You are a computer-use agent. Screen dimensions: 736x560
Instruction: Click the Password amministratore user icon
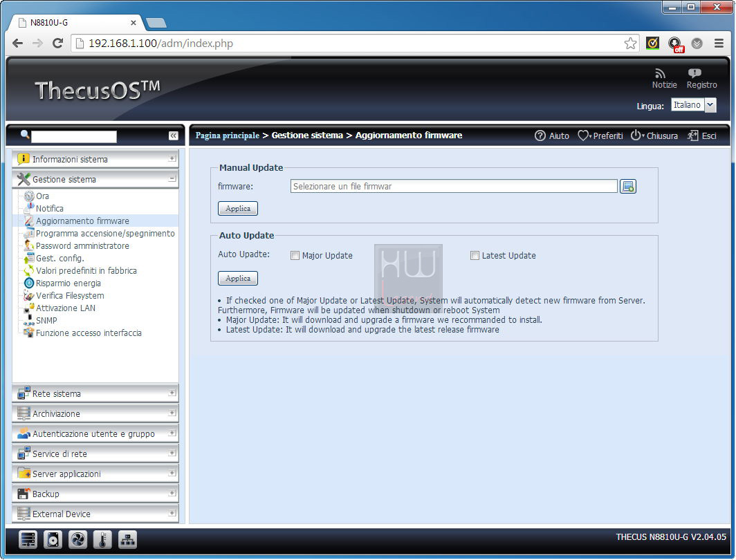pos(29,245)
